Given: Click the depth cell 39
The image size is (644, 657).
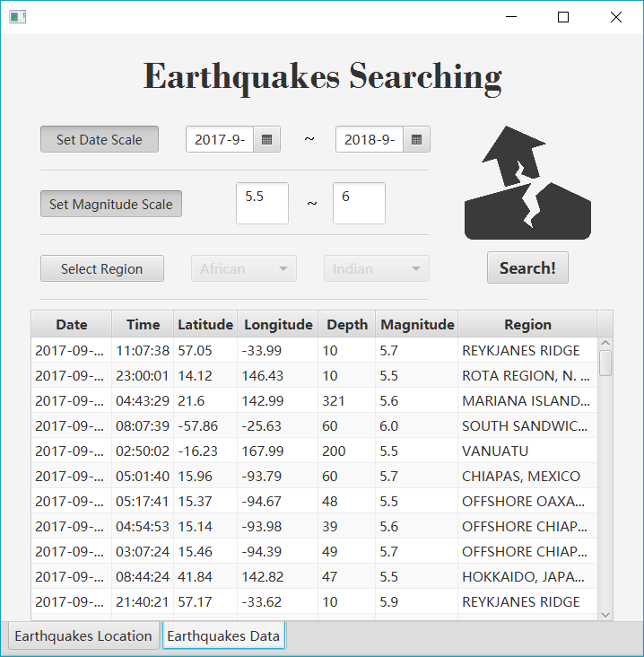Looking at the screenshot, I should 347,526.
